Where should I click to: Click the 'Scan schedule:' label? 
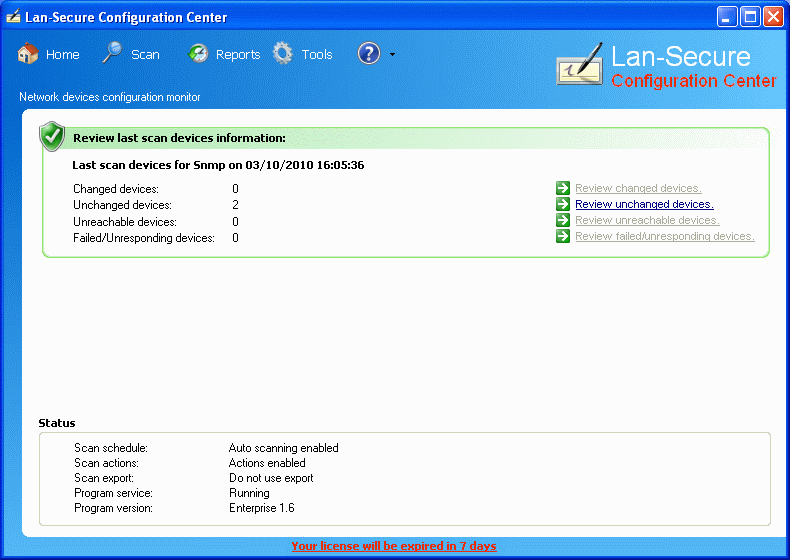click(x=111, y=448)
